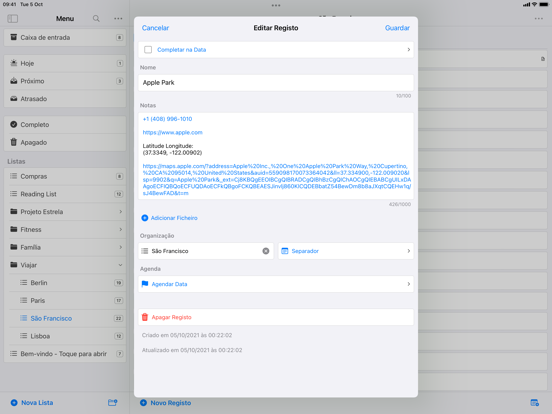Screen dimensions: 552x414
Task: Tap the Agendar Data flag icon
Action: 145,284
